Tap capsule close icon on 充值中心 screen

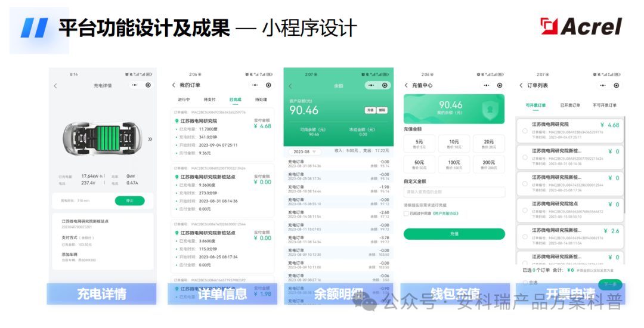tap(500, 85)
